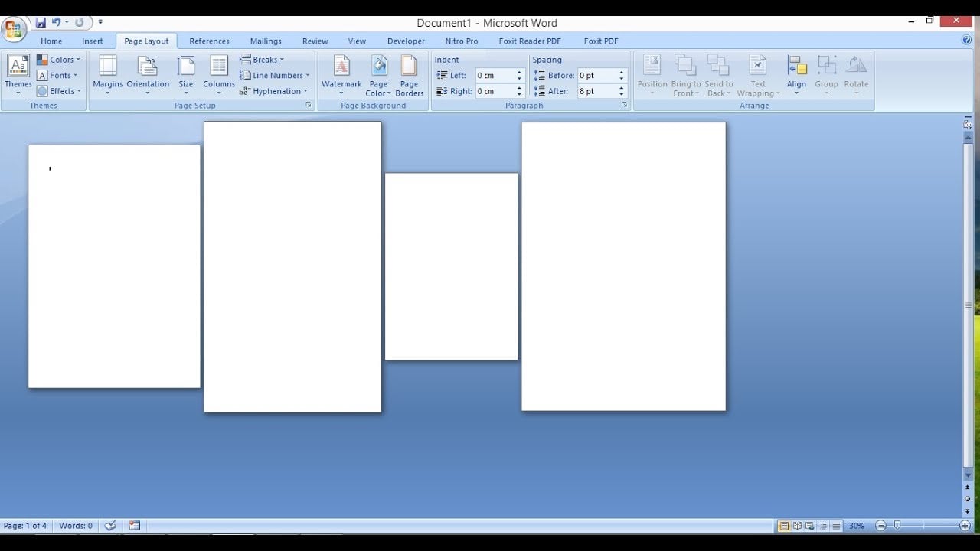Viewport: 980px width, 551px height.
Task: Click 'Page: 1 of 4' in status bar
Action: click(x=25, y=526)
